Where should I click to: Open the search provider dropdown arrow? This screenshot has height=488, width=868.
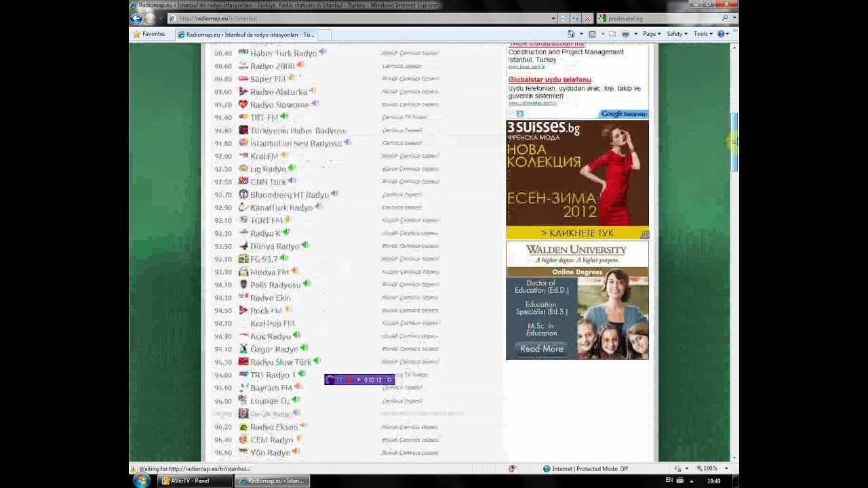pos(734,18)
